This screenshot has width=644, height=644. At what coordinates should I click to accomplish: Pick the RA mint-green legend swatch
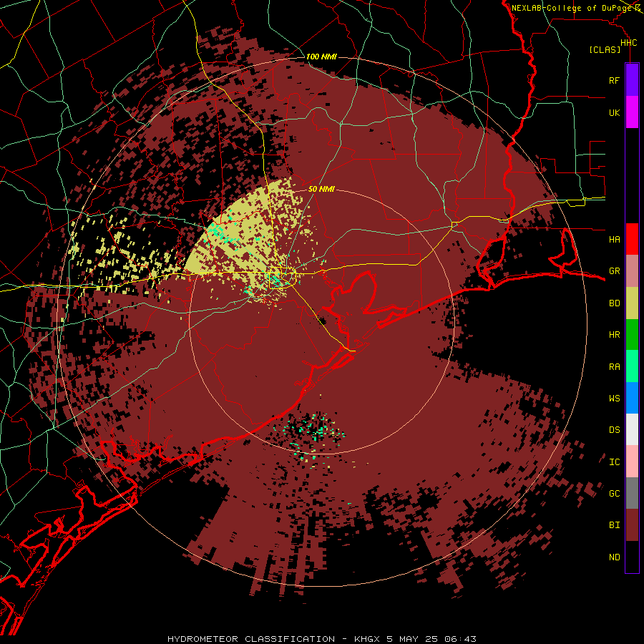pyautogui.click(x=632, y=366)
